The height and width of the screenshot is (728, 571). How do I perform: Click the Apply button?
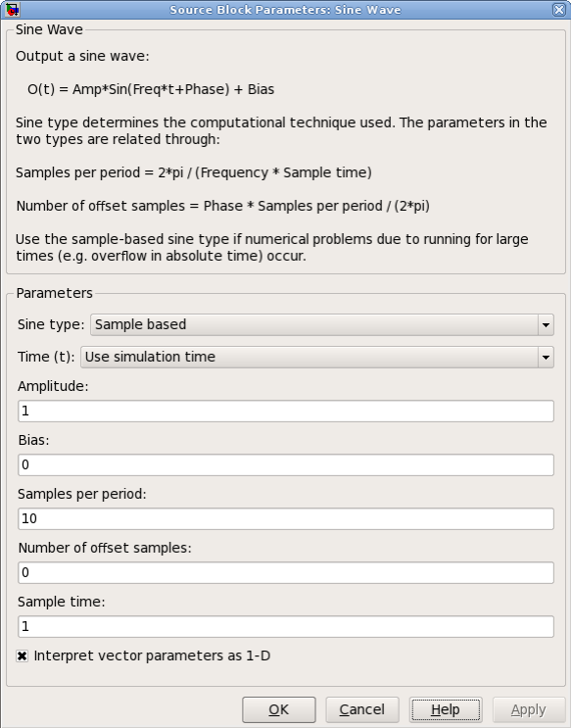[529, 710]
